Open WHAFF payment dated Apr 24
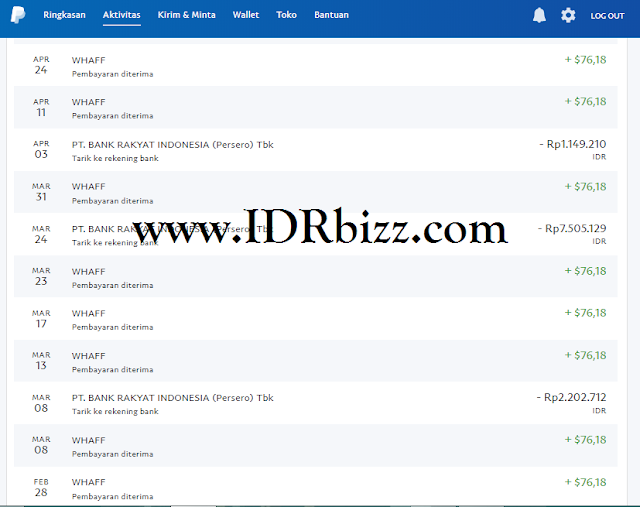 click(x=316, y=65)
